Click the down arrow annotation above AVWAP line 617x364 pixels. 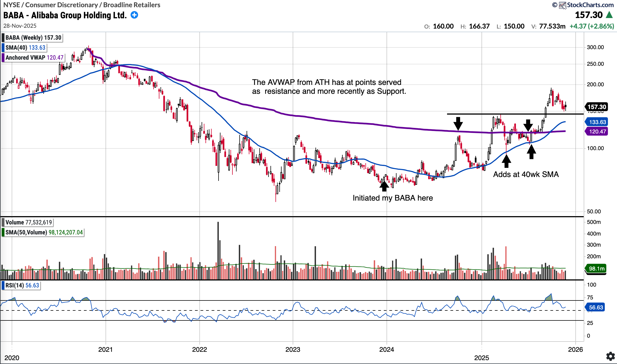pos(458,123)
